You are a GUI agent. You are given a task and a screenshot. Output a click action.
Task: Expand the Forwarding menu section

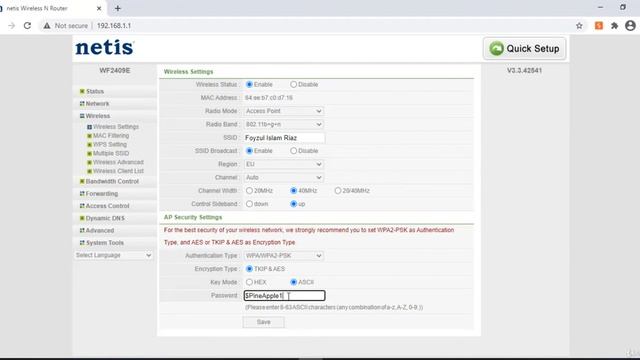pos(102,193)
